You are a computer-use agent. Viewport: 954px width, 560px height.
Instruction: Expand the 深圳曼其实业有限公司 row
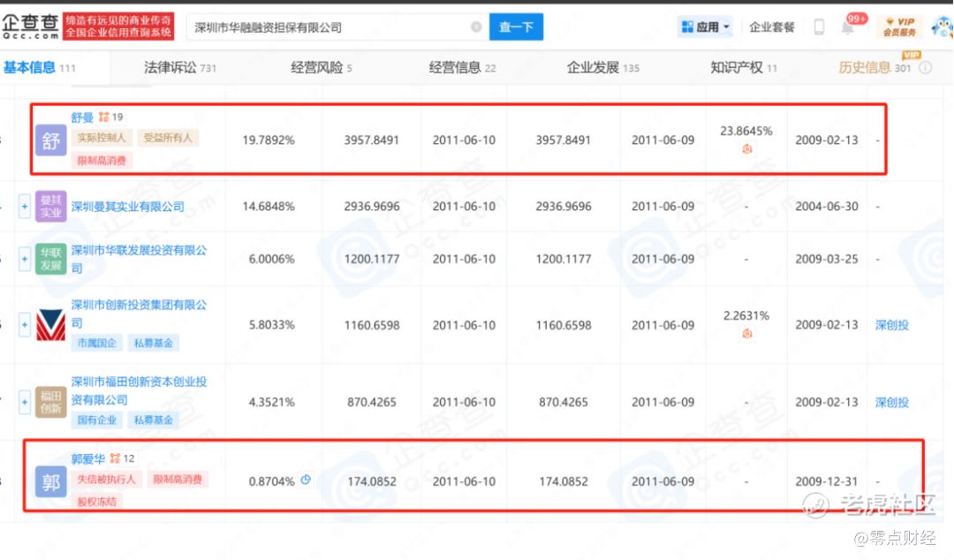[25, 207]
